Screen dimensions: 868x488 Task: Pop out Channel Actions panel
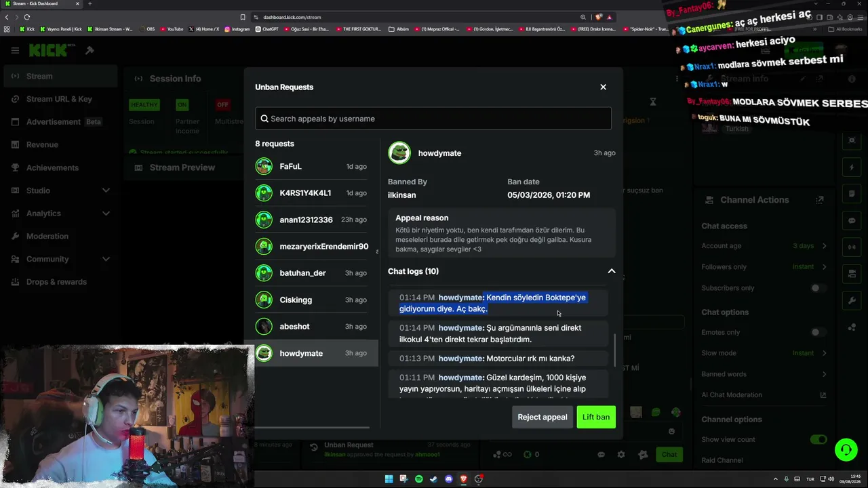pyautogui.click(x=819, y=200)
